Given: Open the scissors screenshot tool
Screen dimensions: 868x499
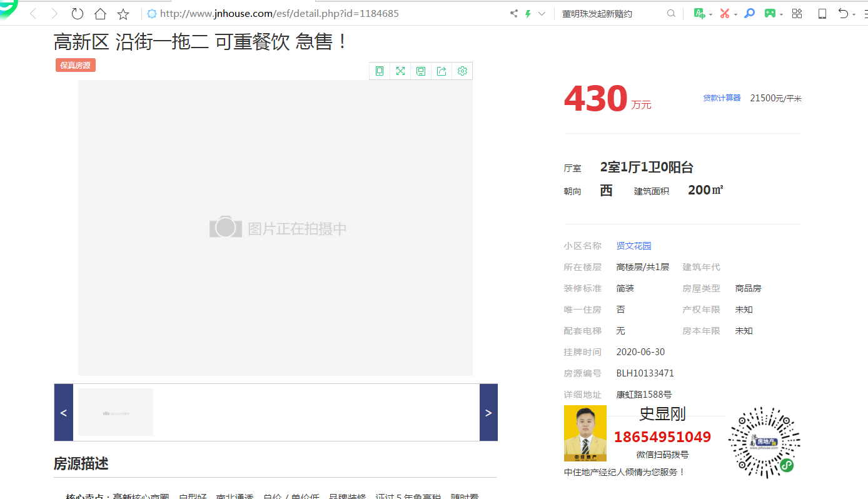Looking at the screenshot, I should 724,14.
